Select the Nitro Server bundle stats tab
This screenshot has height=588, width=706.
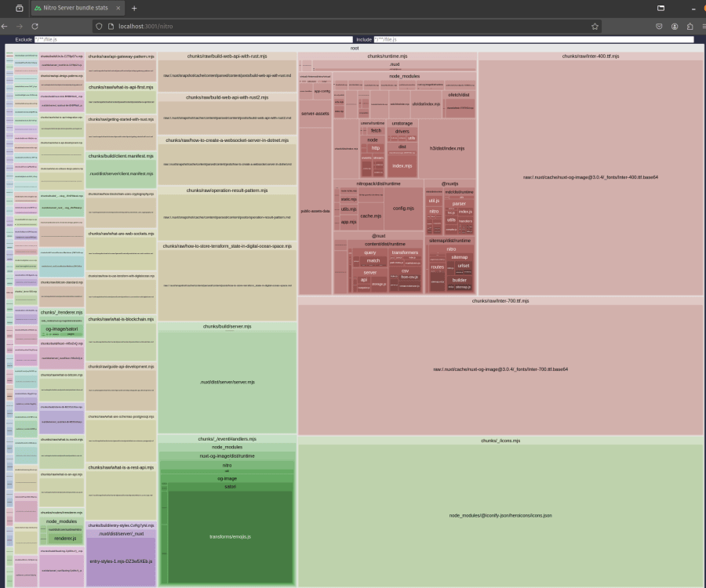78,8
